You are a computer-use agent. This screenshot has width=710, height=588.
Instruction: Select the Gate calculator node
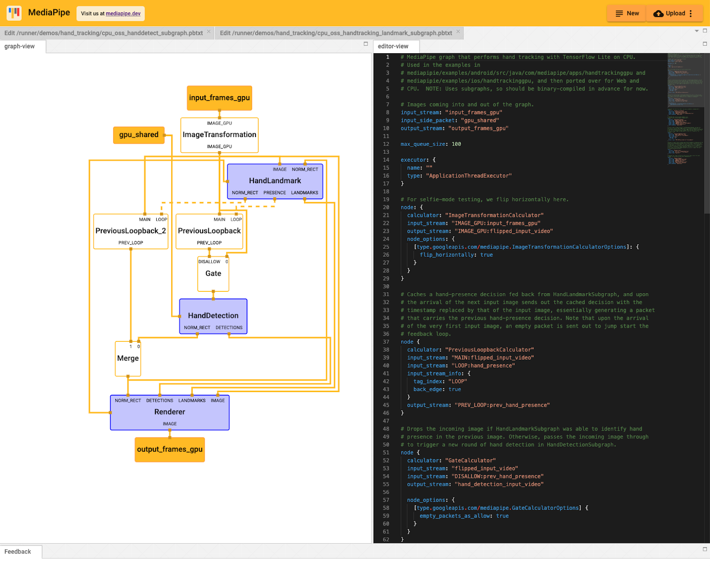pos(213,274)
